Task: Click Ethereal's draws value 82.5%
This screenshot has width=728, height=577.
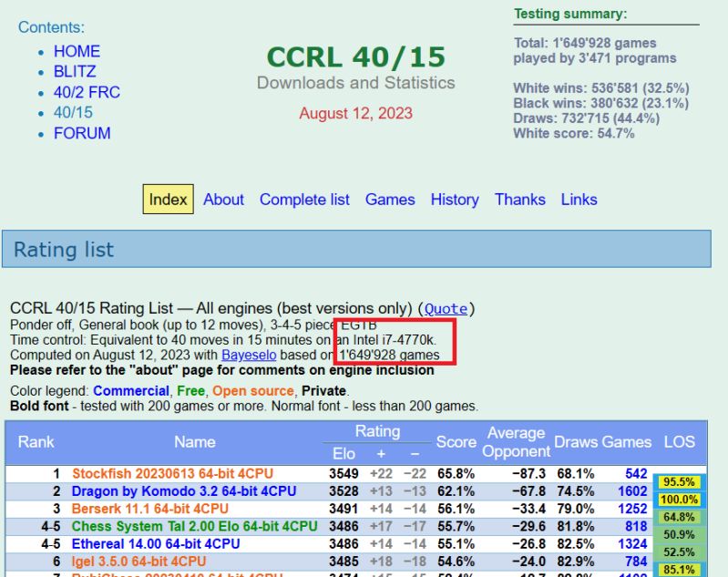Action: click(576, 544)
